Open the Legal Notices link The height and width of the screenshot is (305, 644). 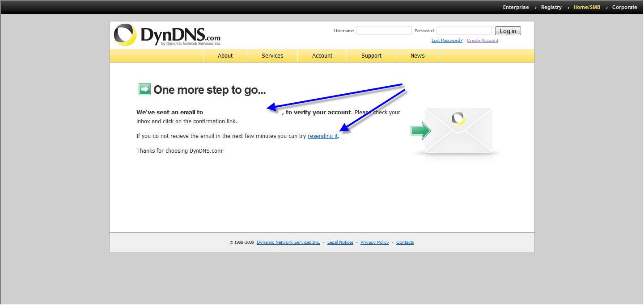pyautogui.click(x=340, y=242)
